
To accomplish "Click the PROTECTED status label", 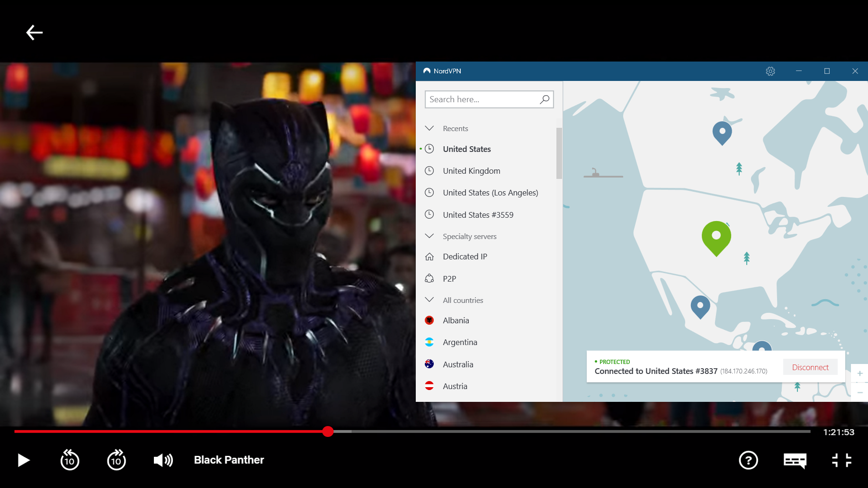I will click(x=615, y=362).
